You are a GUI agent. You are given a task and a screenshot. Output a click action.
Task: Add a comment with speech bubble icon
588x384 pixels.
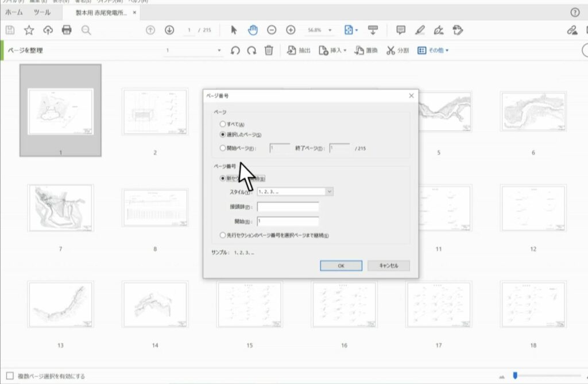(401, 30)
